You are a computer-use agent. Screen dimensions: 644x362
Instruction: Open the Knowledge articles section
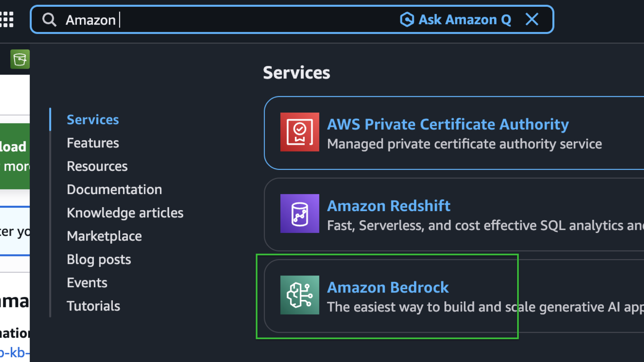pyautogui.click(x=125, y=213)
